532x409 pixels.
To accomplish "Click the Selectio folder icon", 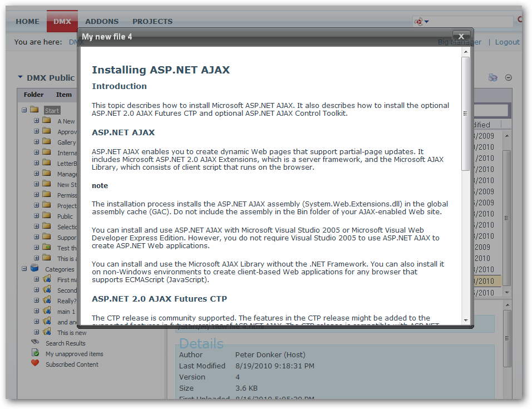I will click(47, 226).
